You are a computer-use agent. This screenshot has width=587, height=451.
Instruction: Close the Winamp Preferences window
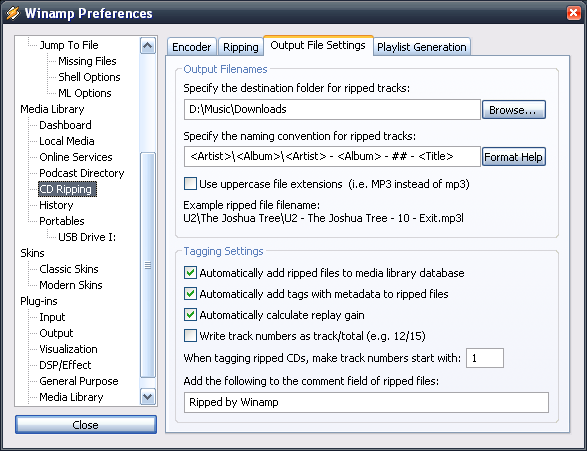[573, 13]
